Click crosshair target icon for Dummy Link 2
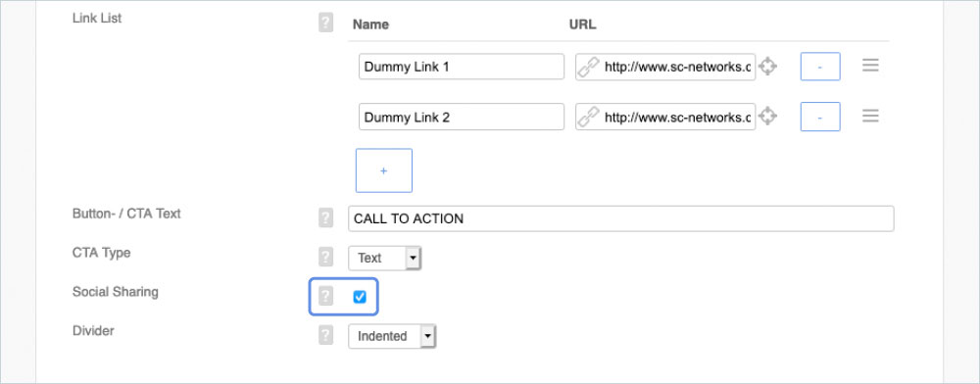 pyautogui.click(x=767, y=117)
